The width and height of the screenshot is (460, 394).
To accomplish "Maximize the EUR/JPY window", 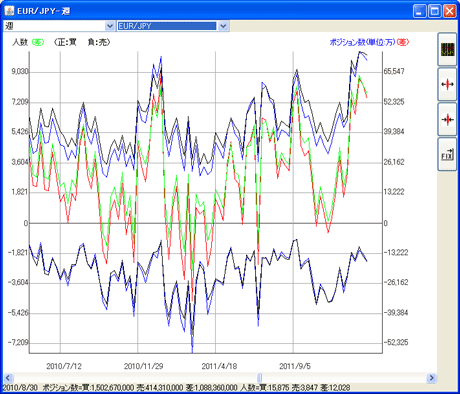I will pyautogui.click(x=435, y=11).
